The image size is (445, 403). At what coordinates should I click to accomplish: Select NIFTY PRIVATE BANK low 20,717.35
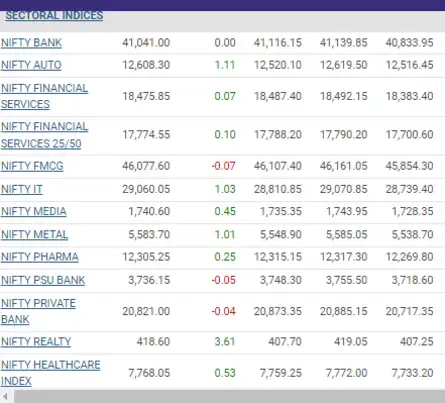410,311
